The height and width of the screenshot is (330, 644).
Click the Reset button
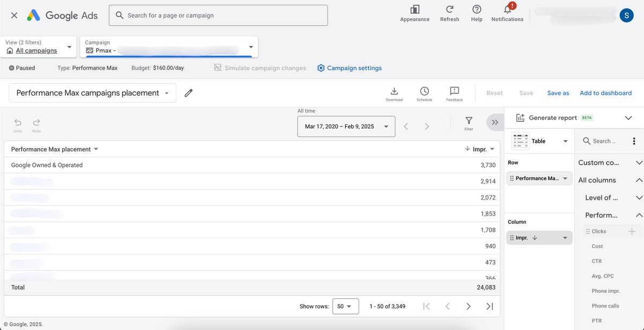pyautogui.click(x=494, y=93)
